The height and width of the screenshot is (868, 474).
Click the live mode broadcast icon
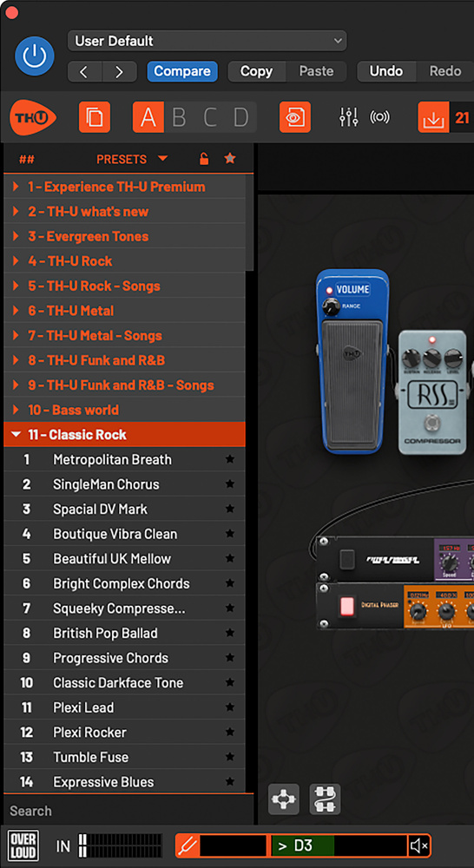(x=380, y=117)
